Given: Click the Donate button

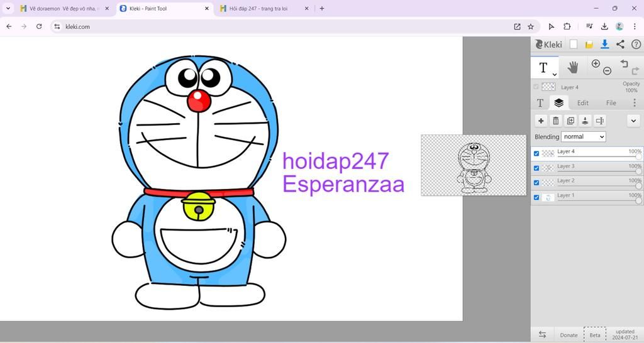Looking at the screenshot, I should pos(569,335).
